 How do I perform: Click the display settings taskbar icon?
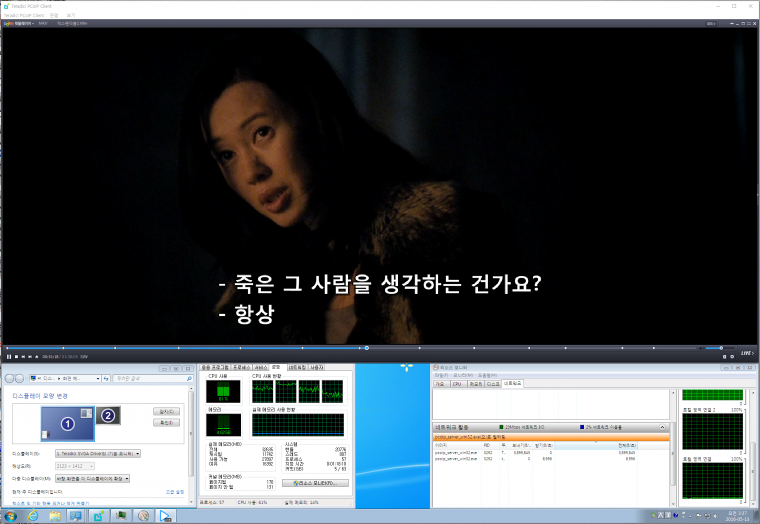(x=76, y=516)
